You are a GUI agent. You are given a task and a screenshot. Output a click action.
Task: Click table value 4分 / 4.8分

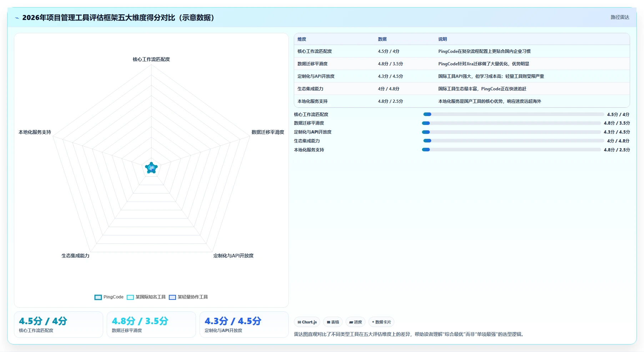coord(388,89)
